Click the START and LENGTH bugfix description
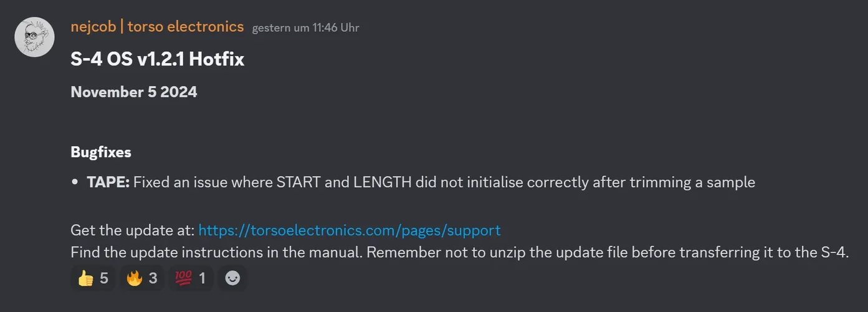The height and width of the screenshot is (312, 868). click(444, 182)
